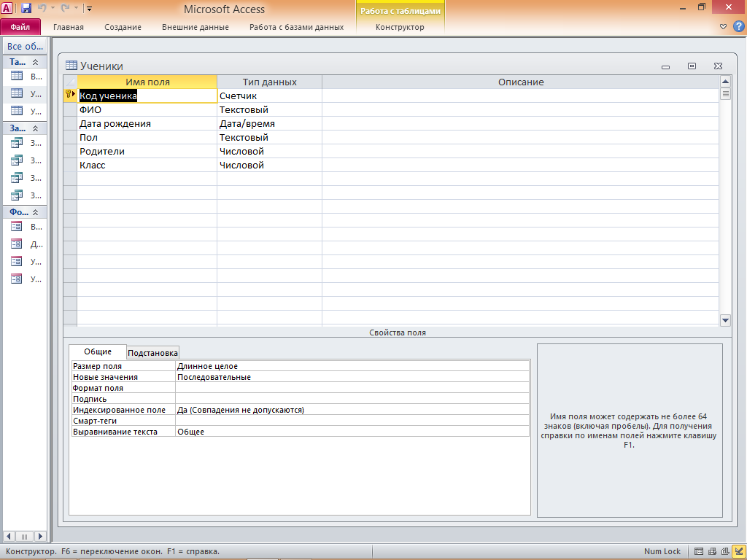Click the Код ученика field name cell
The width and height of the screenshot is (747, 560).
[x=147, y=96]
